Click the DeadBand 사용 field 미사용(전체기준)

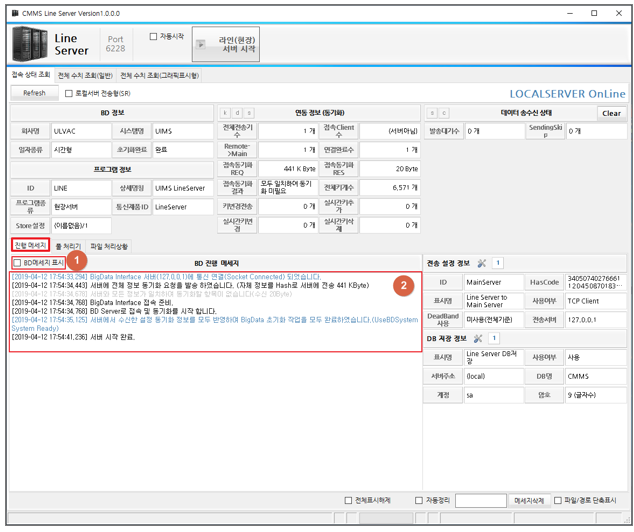(x=493, y=320)
